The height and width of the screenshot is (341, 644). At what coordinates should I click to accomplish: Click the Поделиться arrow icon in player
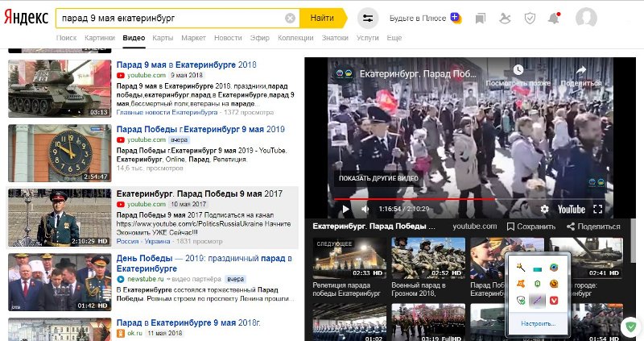tap(580, 70)
